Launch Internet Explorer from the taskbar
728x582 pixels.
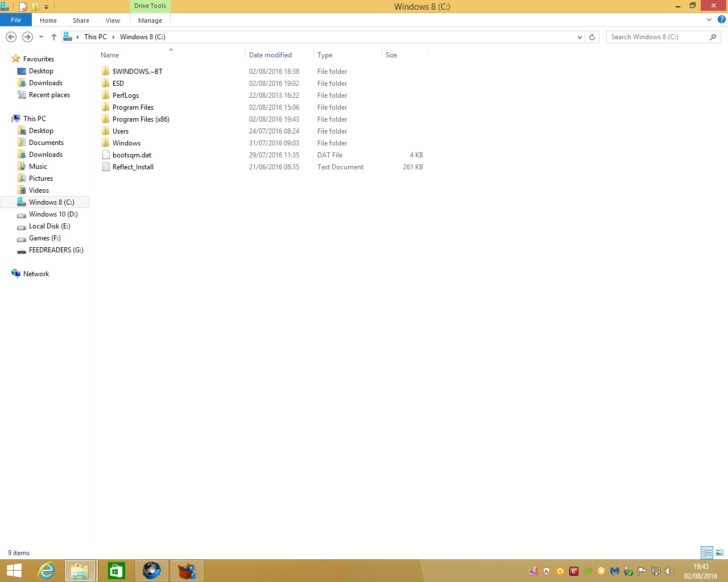(45, 571)
